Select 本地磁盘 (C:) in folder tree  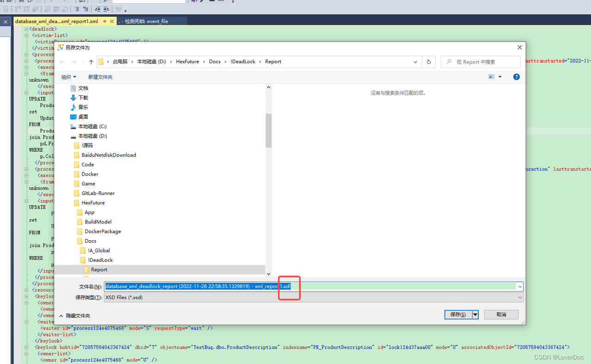point(92,126)
